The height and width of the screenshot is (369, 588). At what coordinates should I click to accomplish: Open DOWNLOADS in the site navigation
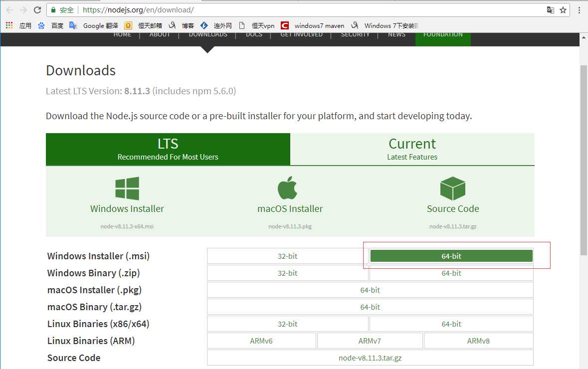click(x=208, y=34)
